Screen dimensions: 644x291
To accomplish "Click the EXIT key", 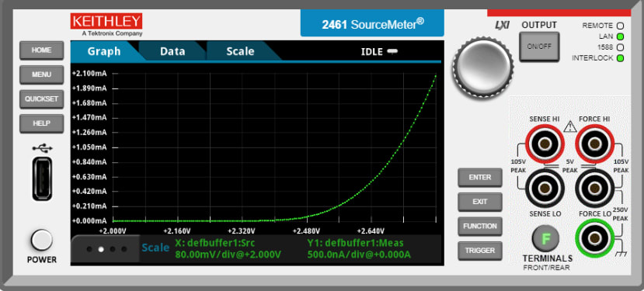I will click(480, 202).
